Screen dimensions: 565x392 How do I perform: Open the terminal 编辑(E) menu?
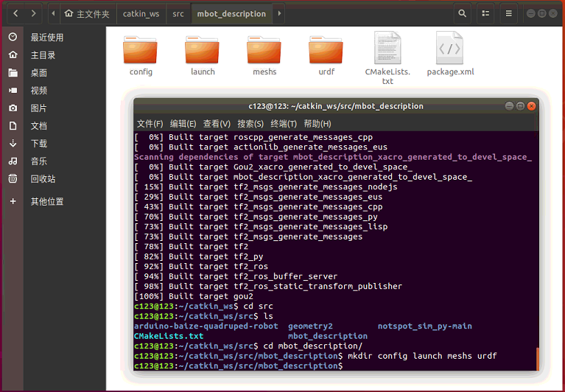(183, 124)
